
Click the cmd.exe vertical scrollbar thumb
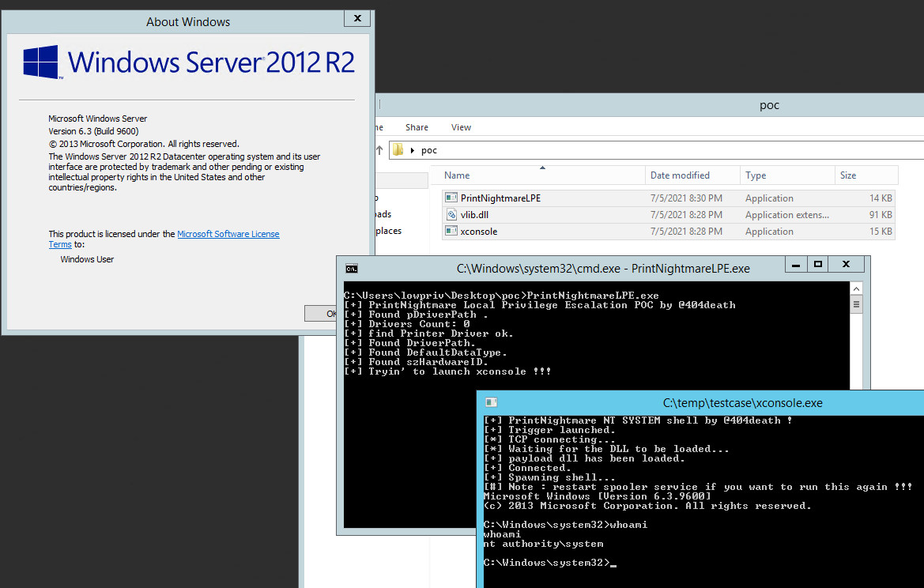point(856,304)
